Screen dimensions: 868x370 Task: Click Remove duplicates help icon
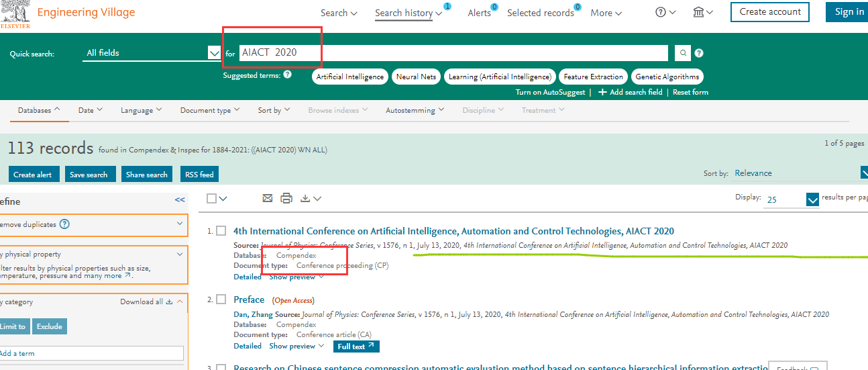click(x=64, y=224)
